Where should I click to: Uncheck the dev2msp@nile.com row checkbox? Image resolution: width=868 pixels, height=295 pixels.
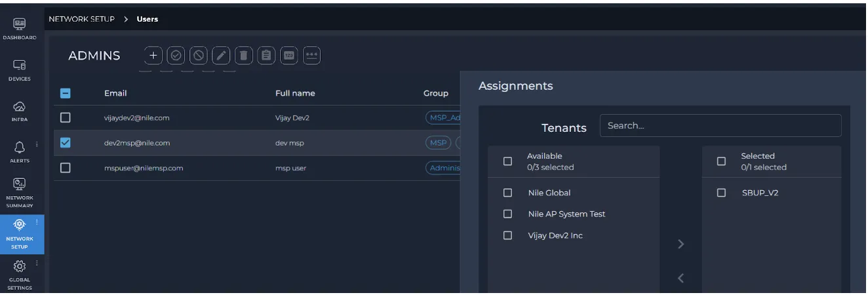click(x=66, y=142)
